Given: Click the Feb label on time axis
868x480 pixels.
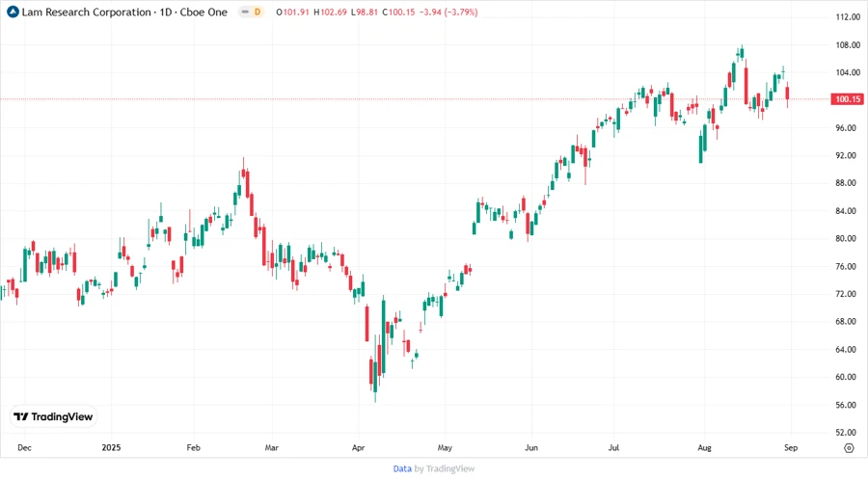Looking at the screenshot, I should pyautogui.click(x=193, y=447).
